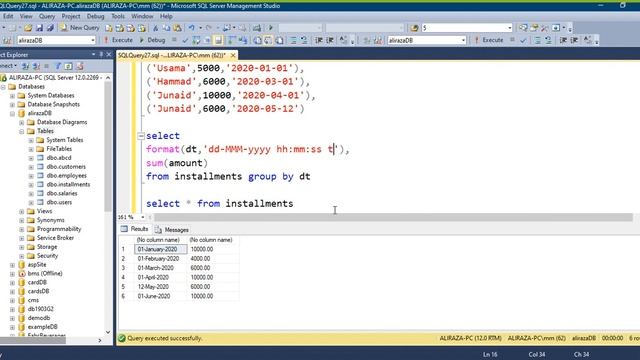Image resolution: width=640 pixels, height=360 pixels.
Task: Click the Save All icon
Action: [50, 28]
